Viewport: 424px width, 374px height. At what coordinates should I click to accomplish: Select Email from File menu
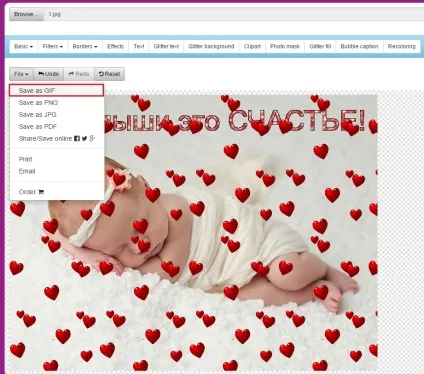[x=57, y=171]
